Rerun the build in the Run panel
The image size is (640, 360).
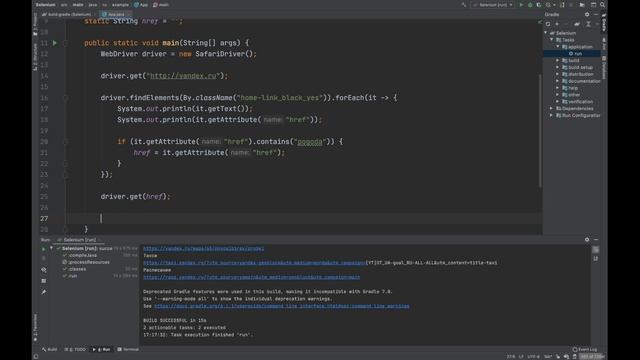click(44, 249)
